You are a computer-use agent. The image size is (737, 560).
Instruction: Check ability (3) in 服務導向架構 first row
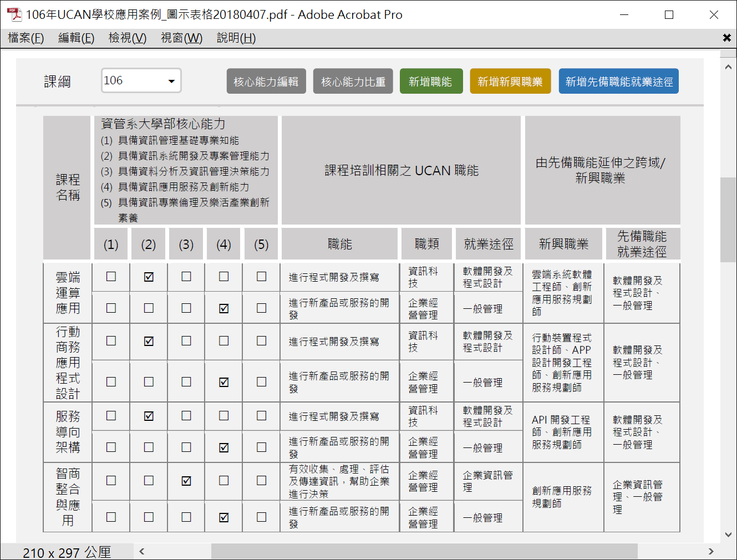coord(186,416)
